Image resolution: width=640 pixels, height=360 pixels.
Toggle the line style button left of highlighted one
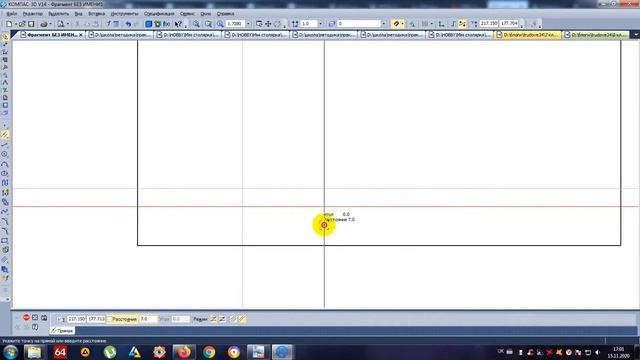pyautogui.click(x=233, y=319)
